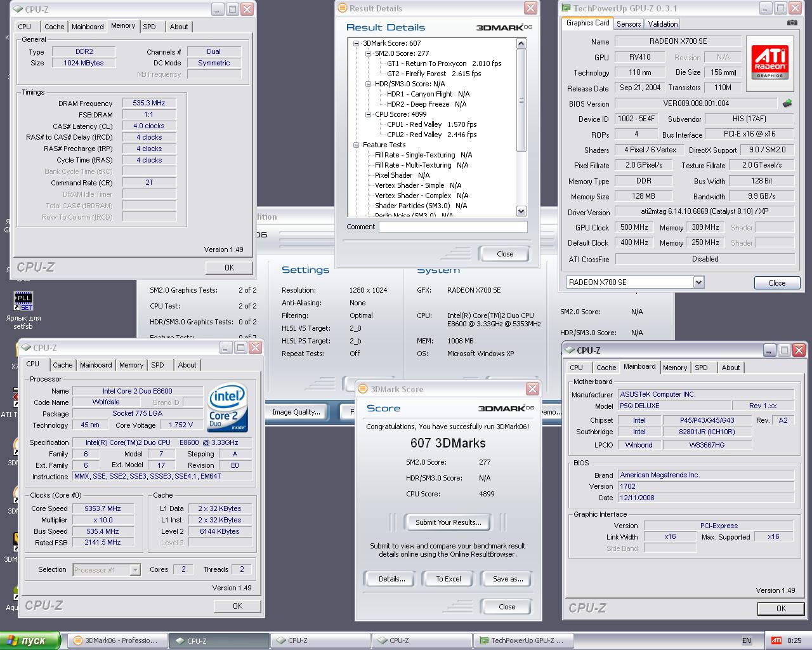
Task: Click the P5Q DELUXE model field
Action: (x=673, y=406)
